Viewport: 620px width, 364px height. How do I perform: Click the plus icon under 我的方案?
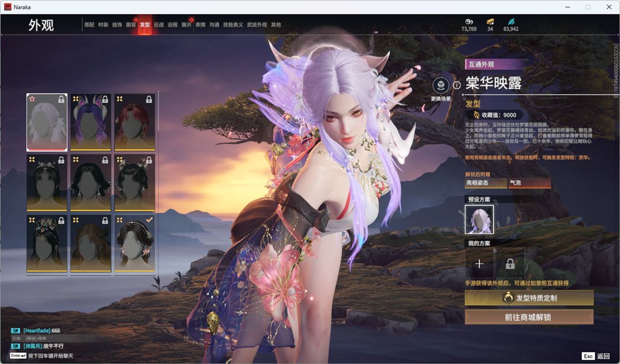(x=479, y=264)
